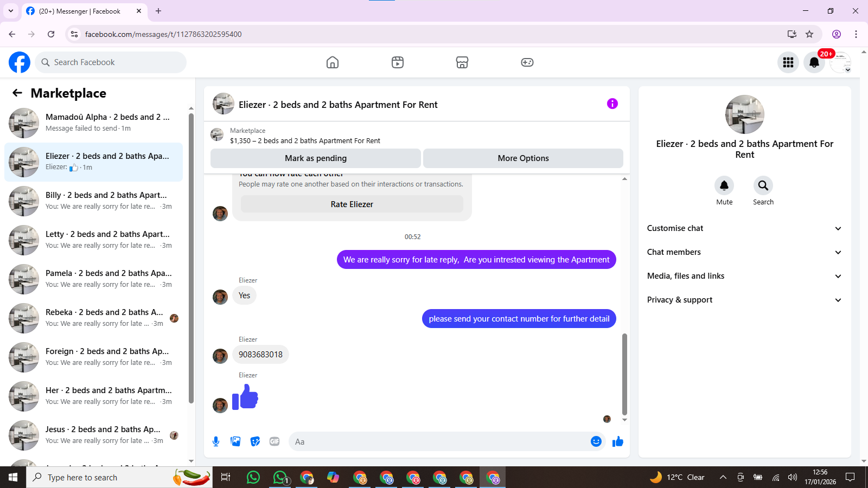Mute the conversation with the bell icon
Viewport: 868px width, 488px height.
click(724, 185)
